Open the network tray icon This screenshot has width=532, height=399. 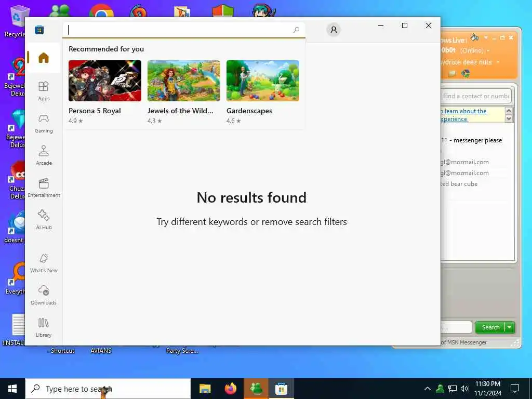click(453, 389)
